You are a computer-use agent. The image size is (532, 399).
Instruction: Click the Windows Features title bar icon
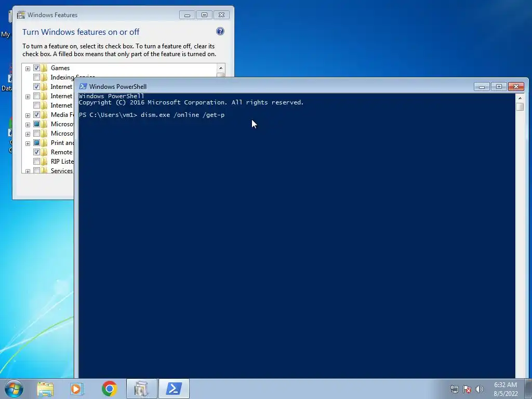tap(21, 15)
